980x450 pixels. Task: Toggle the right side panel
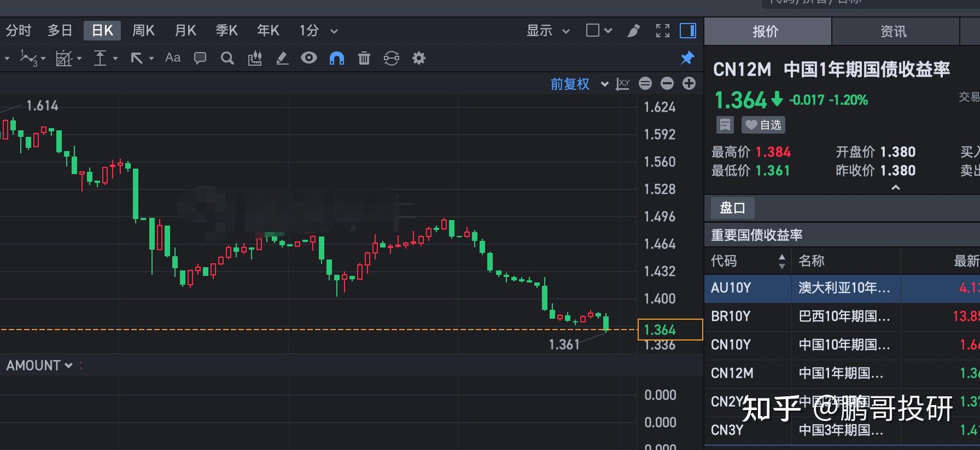tap(688, 31)
